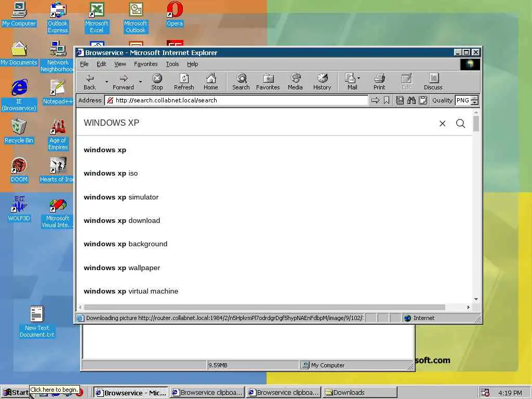Open the Tools menu
Viewport: 532px width, 399px height.
pyautogui.click(x=172, y=64)
